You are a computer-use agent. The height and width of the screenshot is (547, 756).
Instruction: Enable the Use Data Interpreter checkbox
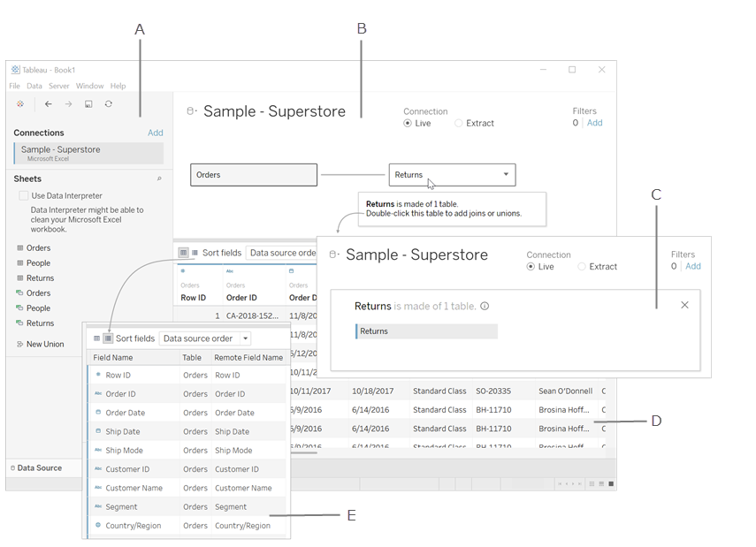(23, 195)
